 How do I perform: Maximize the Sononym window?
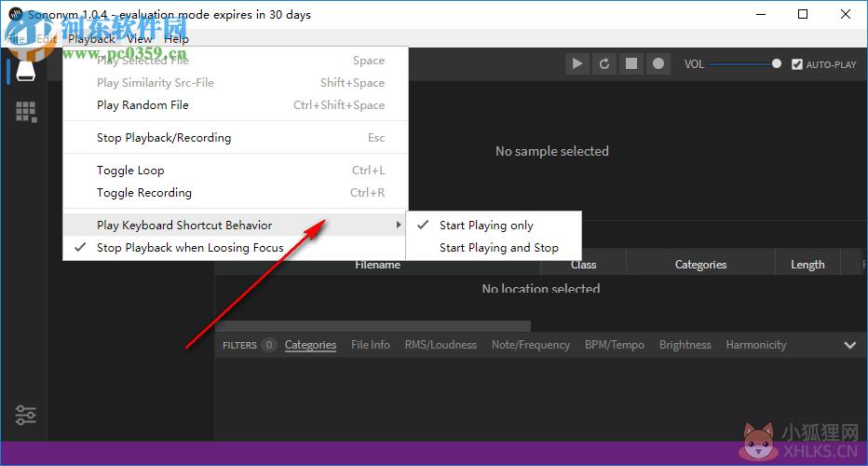(803, 14)
